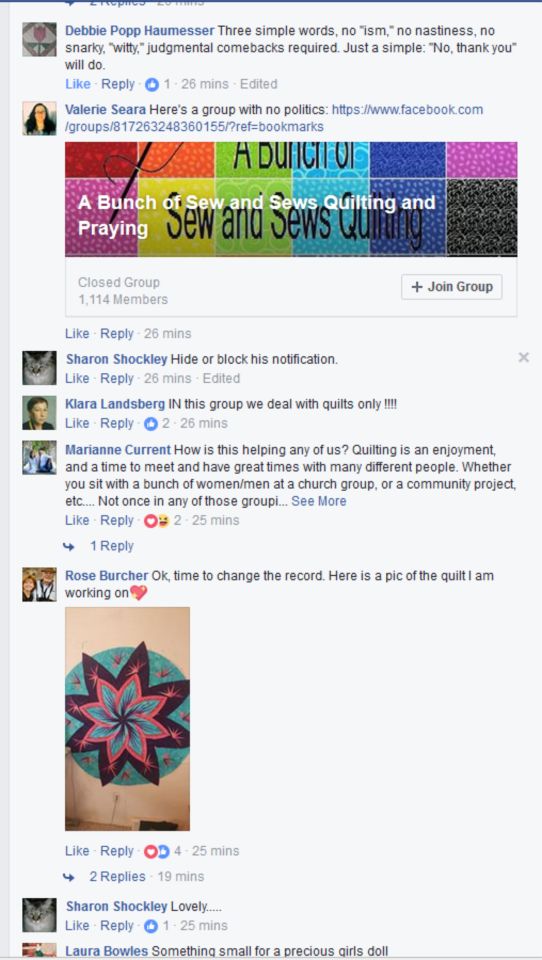Screen dimensions: 542x960
Task: Click the Join Group button
Action: [452, 287]
